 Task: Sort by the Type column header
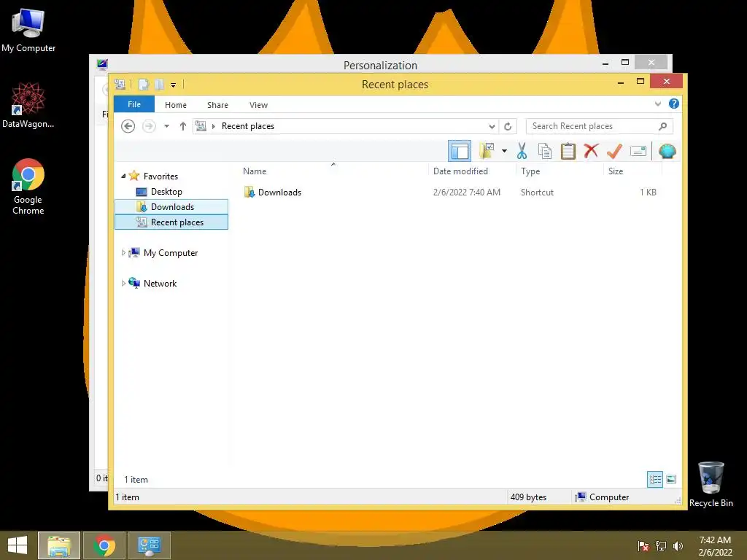(560, 171)
